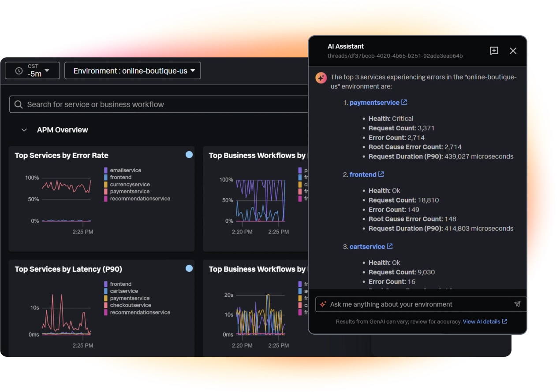Click the Ask me anything input field

coord(397,304)
